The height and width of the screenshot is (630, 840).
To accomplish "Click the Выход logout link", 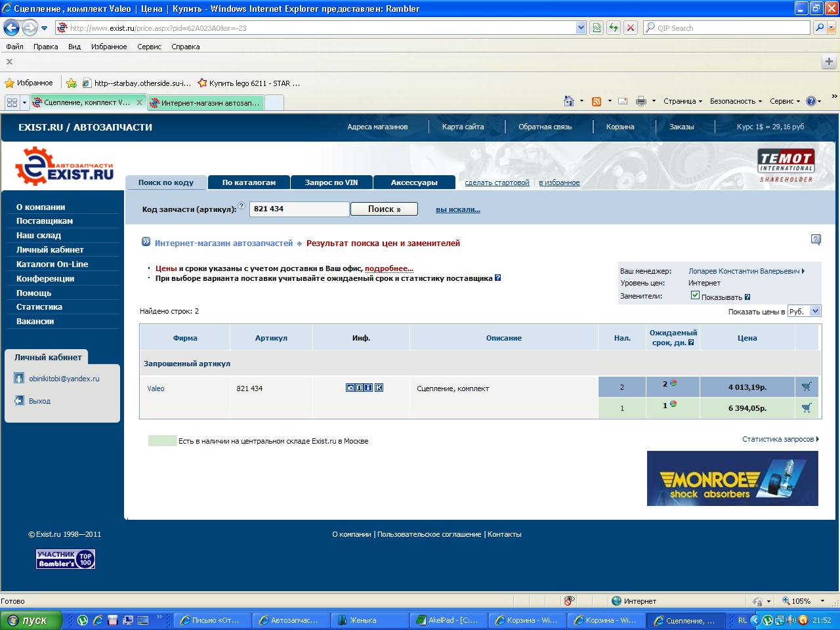I will 39,401.
